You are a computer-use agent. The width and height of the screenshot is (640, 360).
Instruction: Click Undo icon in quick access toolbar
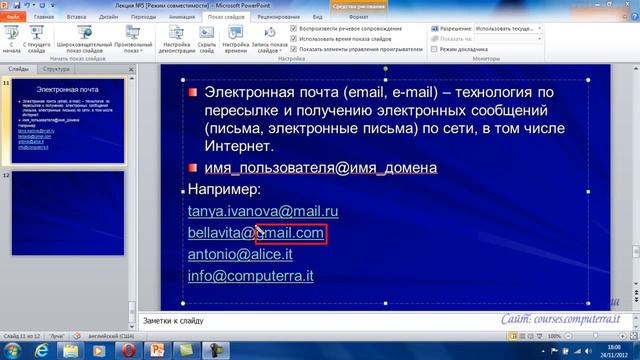coord(27,5)
